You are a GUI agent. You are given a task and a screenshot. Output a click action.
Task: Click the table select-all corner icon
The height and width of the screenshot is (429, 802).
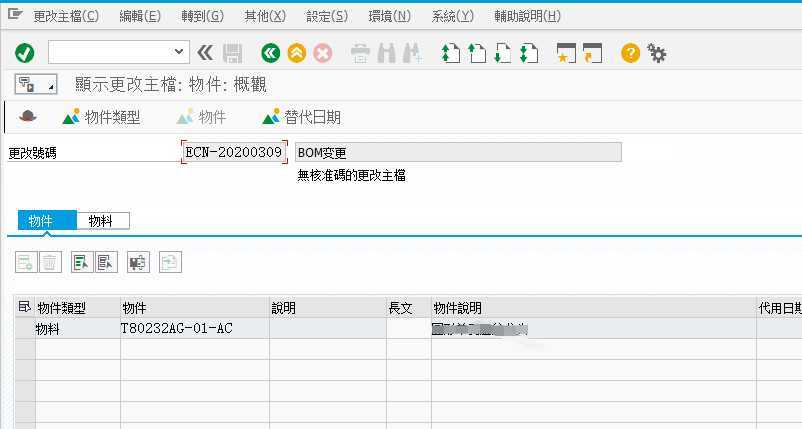point(25,307)
